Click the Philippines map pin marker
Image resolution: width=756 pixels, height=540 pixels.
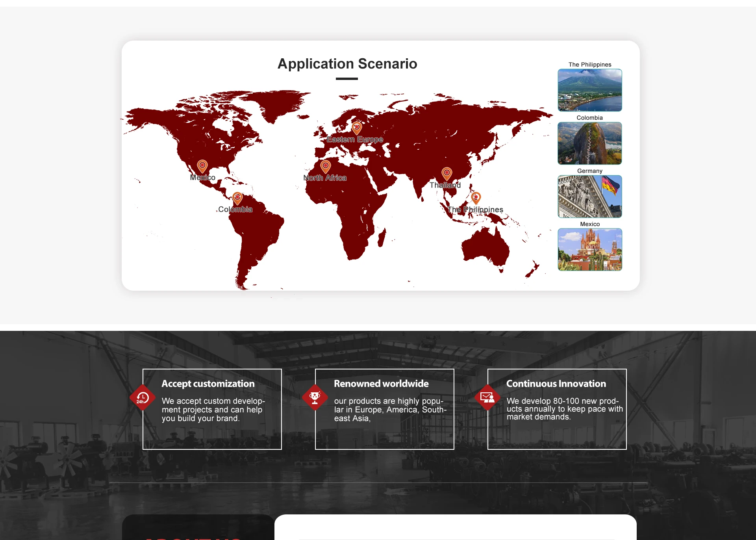[476, 197]
